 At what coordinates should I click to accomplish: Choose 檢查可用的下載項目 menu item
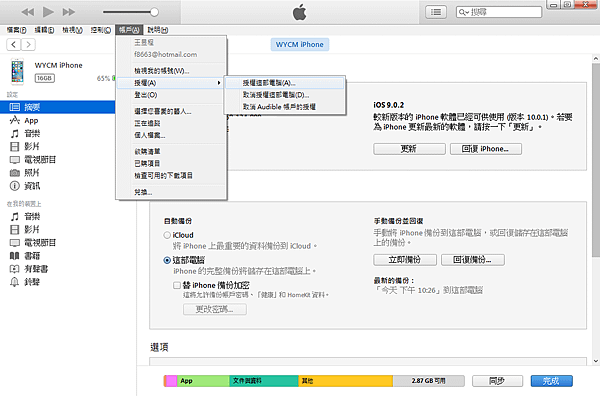tap(171, 176)
